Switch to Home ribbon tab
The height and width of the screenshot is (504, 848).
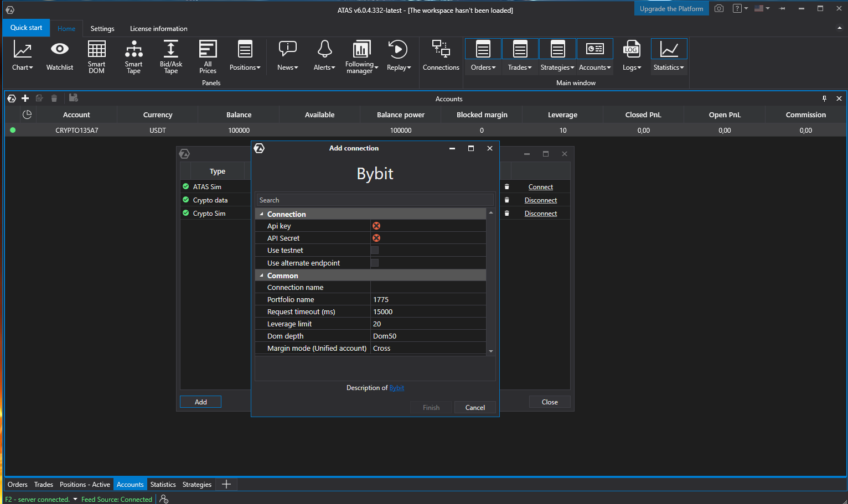pyautogui.click(x=66, y=28)
